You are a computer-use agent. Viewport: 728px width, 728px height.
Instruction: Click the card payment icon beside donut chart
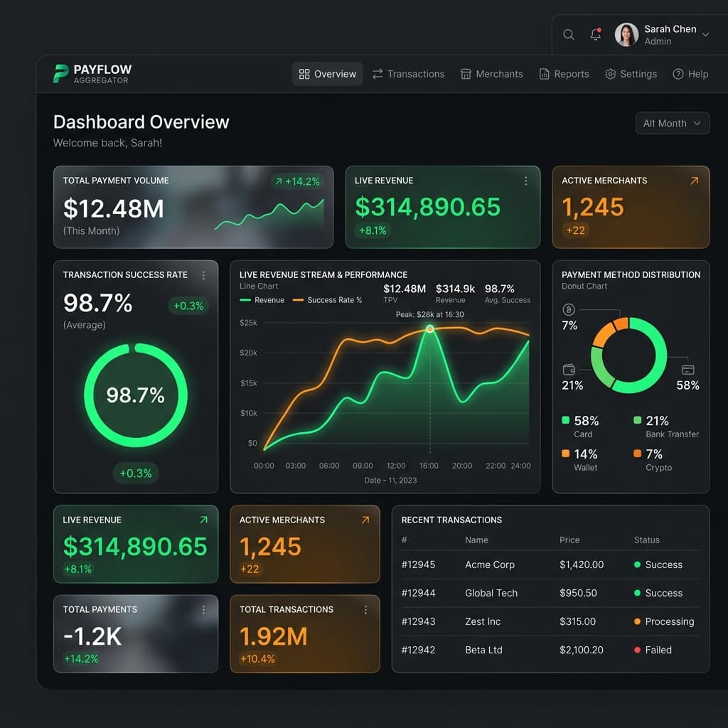click(687, 370)
